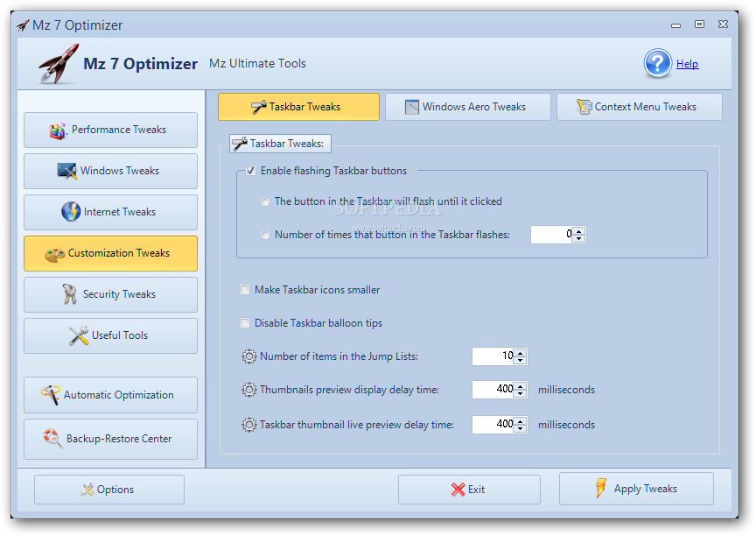Viewport: 756px width, 536px height.
Task: Click the Taskbar flashes count input field
Action: (551, 235)
